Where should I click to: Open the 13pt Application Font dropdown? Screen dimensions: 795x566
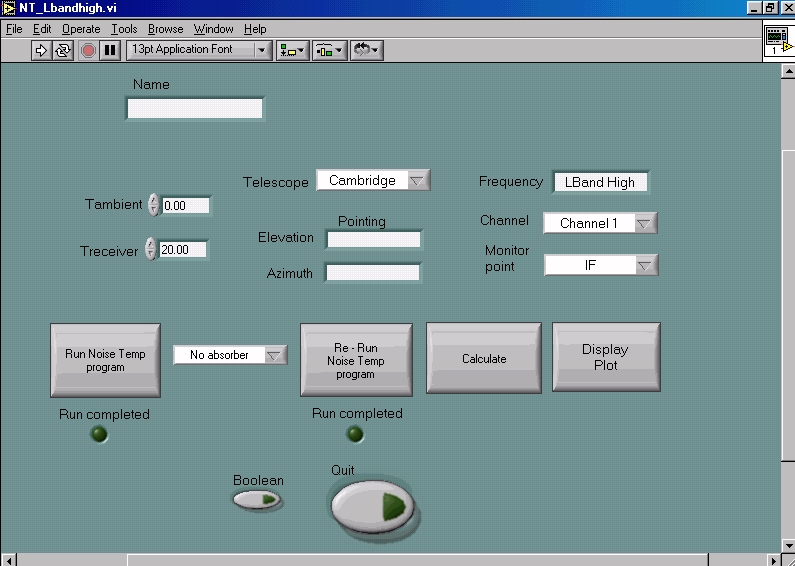[199, 50]
